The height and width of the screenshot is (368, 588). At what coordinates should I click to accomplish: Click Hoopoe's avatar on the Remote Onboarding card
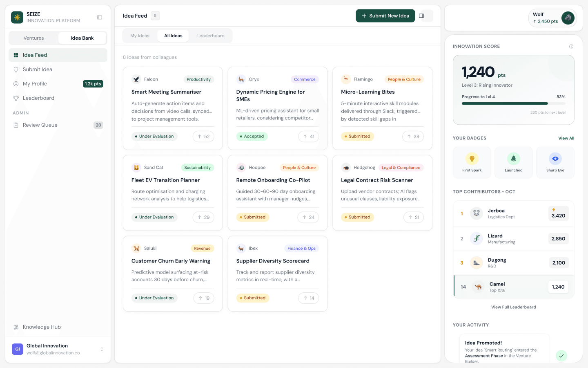pyautogui.click(x=241, y=168)
